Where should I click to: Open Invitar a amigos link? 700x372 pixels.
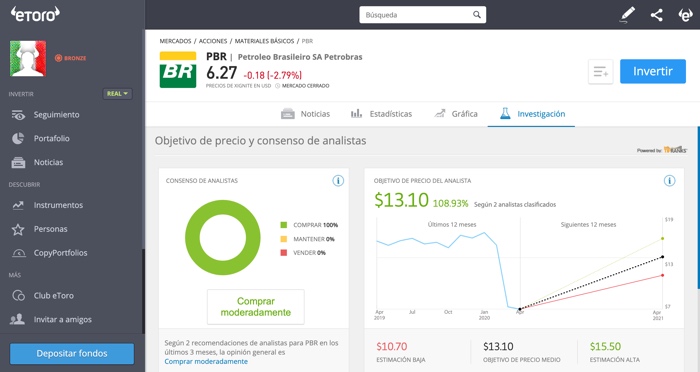click(62, 320)
